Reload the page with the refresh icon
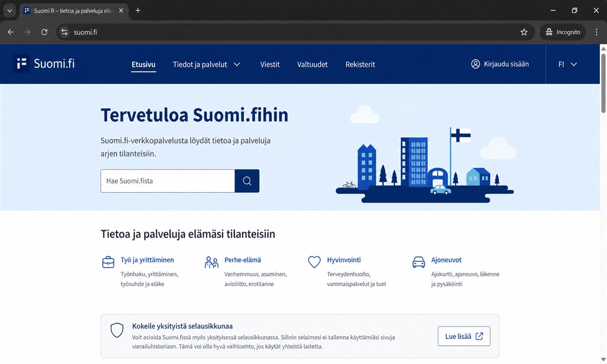This screenshot has width=607, height=364. pos(45,32)
